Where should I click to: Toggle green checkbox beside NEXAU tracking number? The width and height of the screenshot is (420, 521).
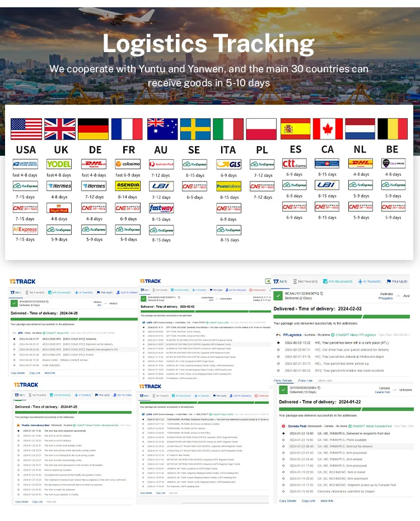(278, 296)
